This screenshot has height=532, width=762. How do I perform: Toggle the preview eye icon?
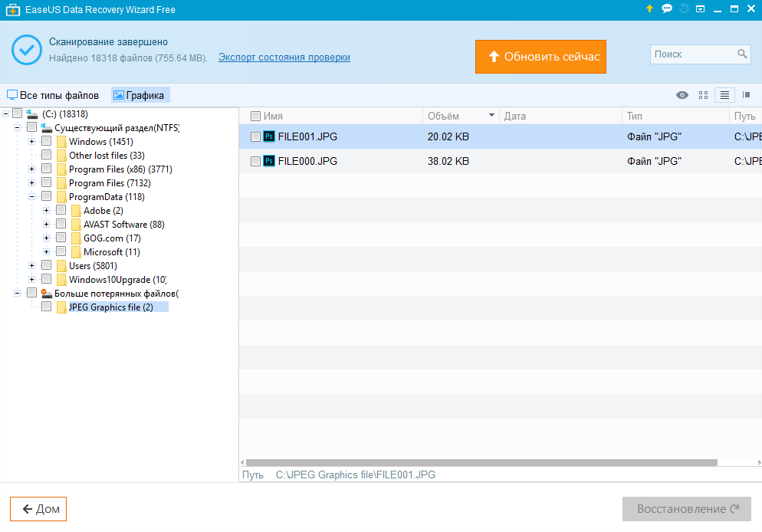[682, 95]
